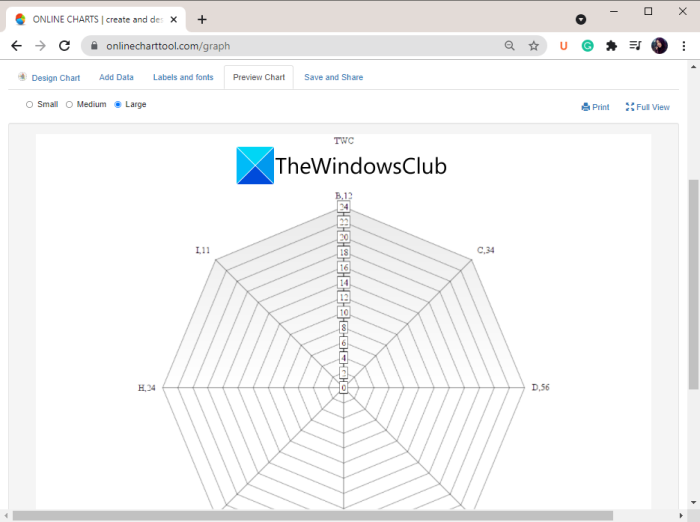Select the Small size radio button
This screenshot has width=700, height=522.
tap(29, 104)
